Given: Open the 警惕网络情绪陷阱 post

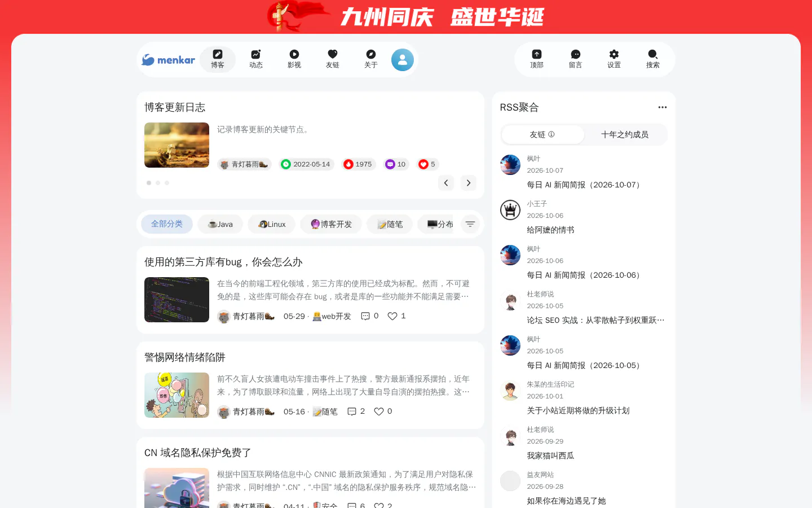Looking at the screenshot, I should click(x=185, y=357).
